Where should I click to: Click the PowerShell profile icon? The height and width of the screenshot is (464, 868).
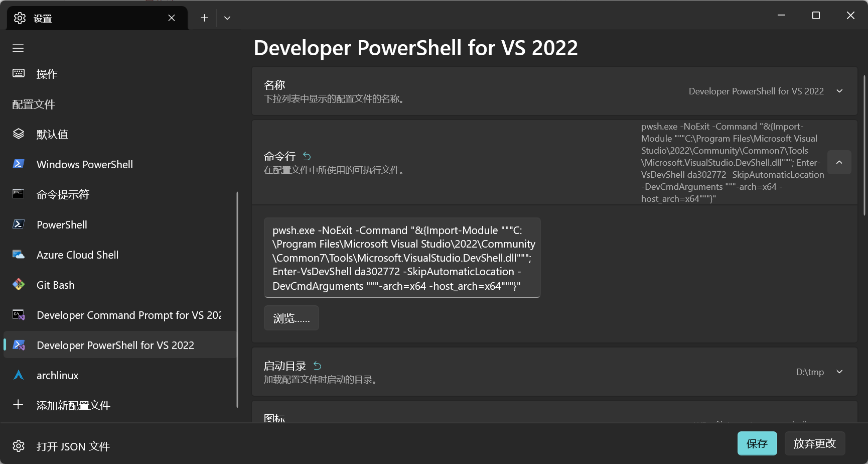pyautogui.click(x=19, y=224)
